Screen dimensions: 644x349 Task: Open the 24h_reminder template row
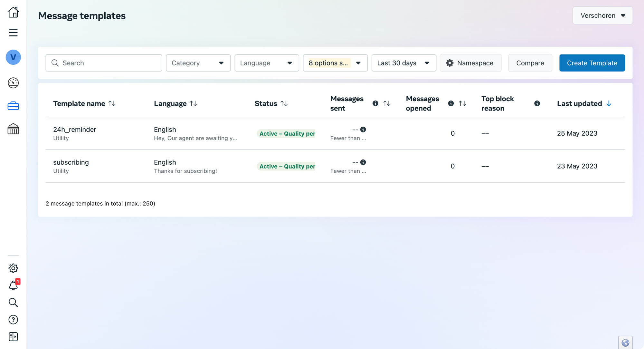75,130
